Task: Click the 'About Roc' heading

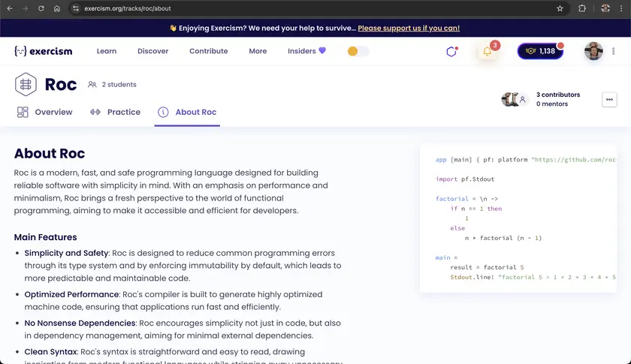Action: [x=50, y=153]
